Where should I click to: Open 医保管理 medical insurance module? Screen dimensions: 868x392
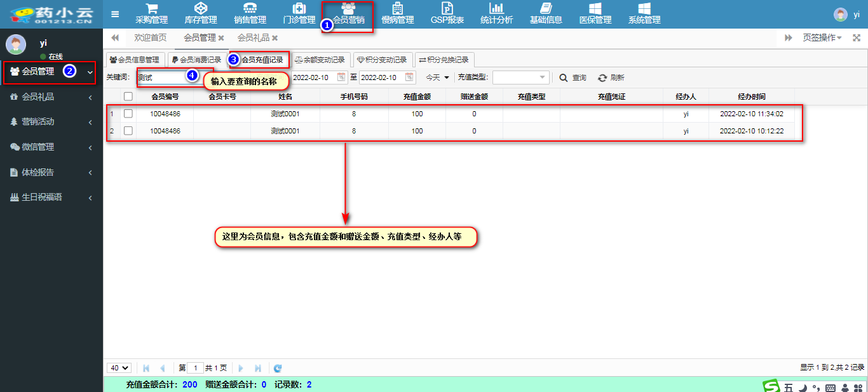pyautogui.click(x=595, y=14)
